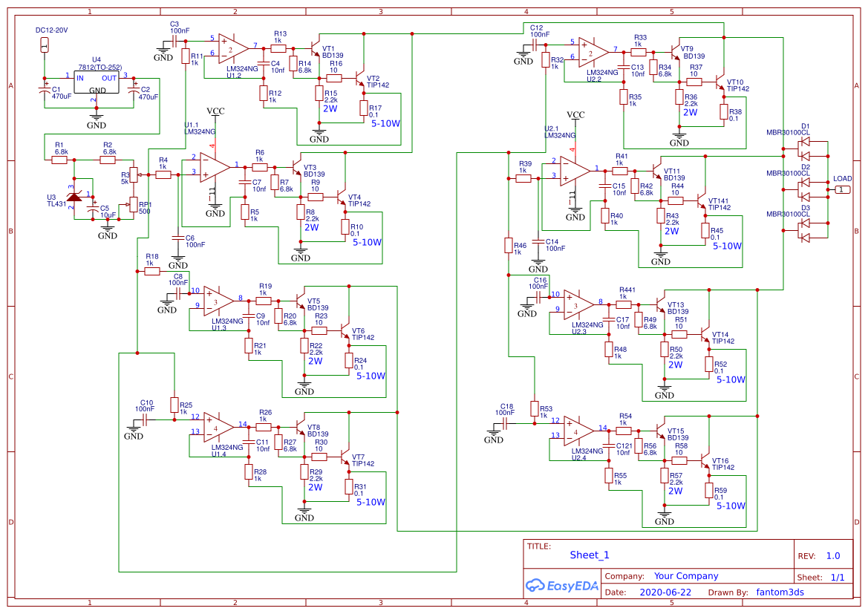Select the U1.2 LM324NG op-amp triangle
868x614 pixels.
234,48
